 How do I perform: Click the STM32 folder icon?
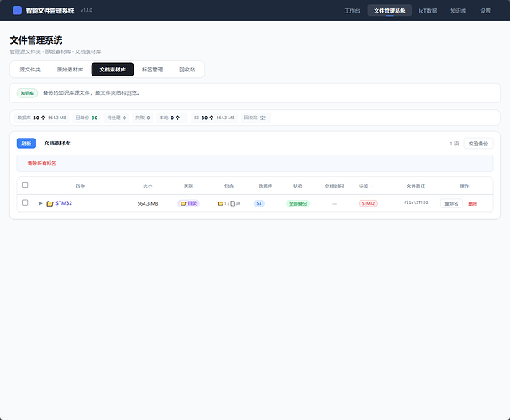(50, 204)
